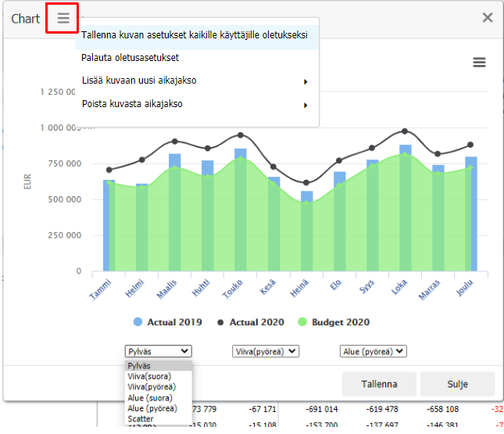The height and width of the screenshot is (434, 504).
Task: Click the Touko axis label
Action: [x=234, y=289]
